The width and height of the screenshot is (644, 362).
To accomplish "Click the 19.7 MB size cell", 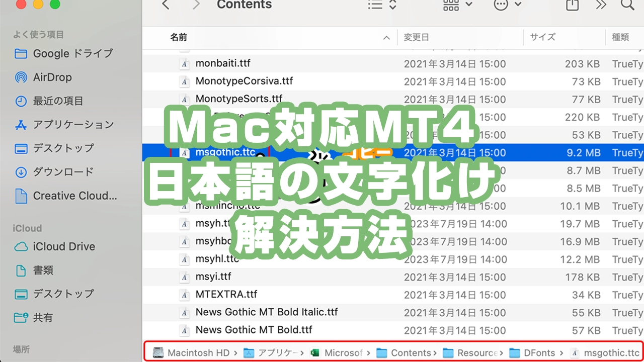I will (580, 224).
